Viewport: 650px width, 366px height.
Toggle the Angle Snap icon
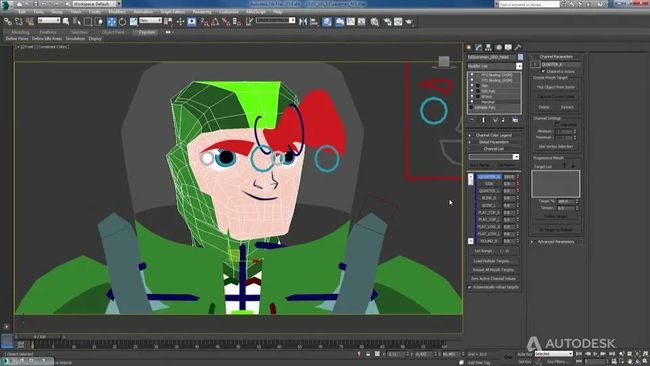pyautogui.click(x=215, y=22)
